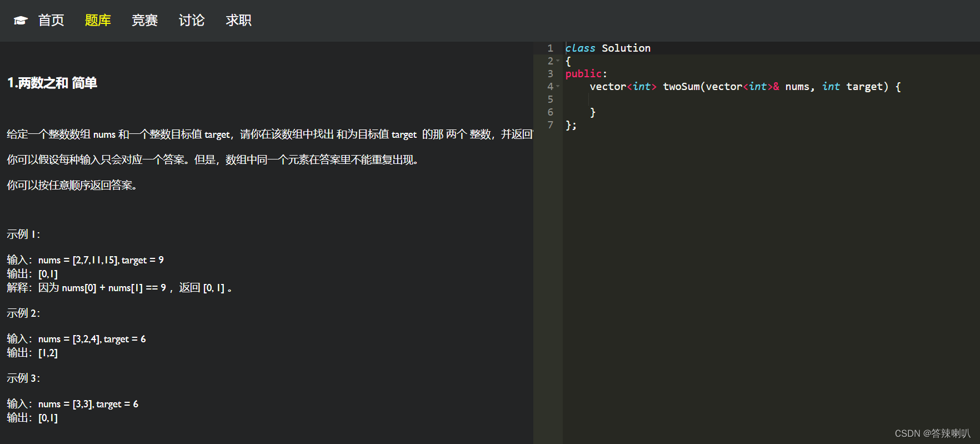Screen dimensions: 980x444
Task: Click the closing '};' on line 7
Action: coord(571,125)
